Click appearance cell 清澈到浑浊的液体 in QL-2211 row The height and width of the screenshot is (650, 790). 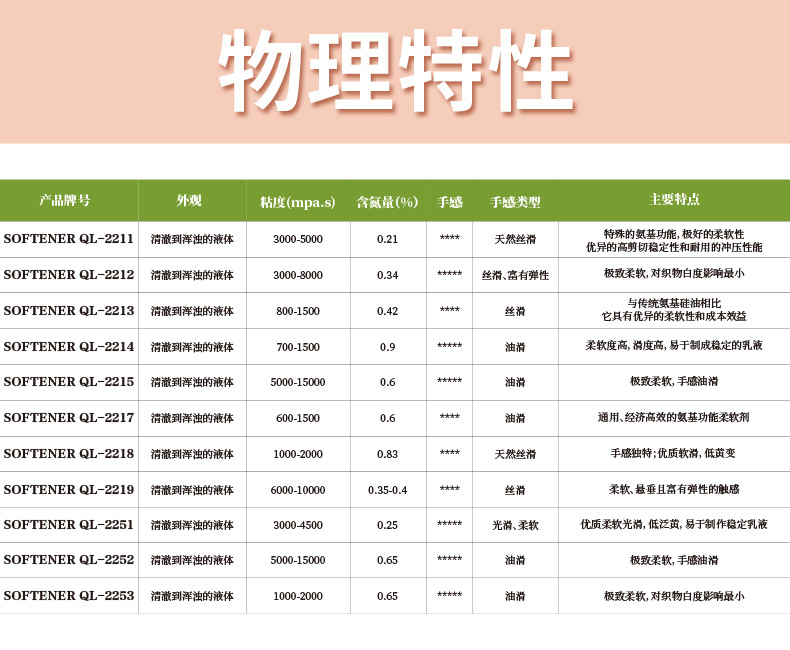point(192,239)
